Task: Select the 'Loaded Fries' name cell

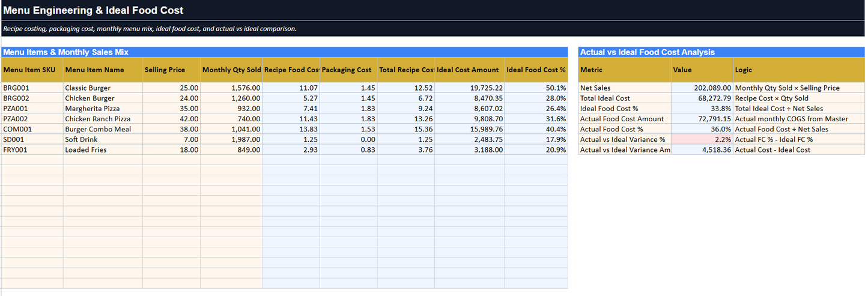Action: click(103, 149)
